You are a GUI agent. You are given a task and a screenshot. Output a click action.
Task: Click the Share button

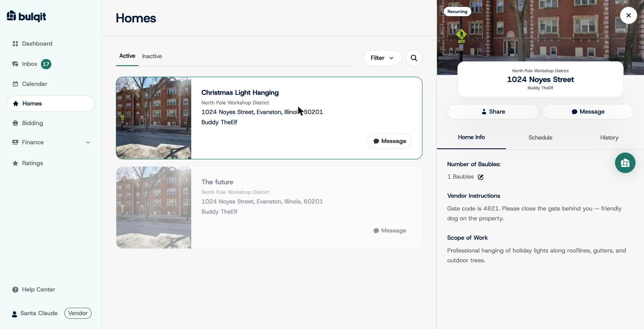(x=493, y=112)
